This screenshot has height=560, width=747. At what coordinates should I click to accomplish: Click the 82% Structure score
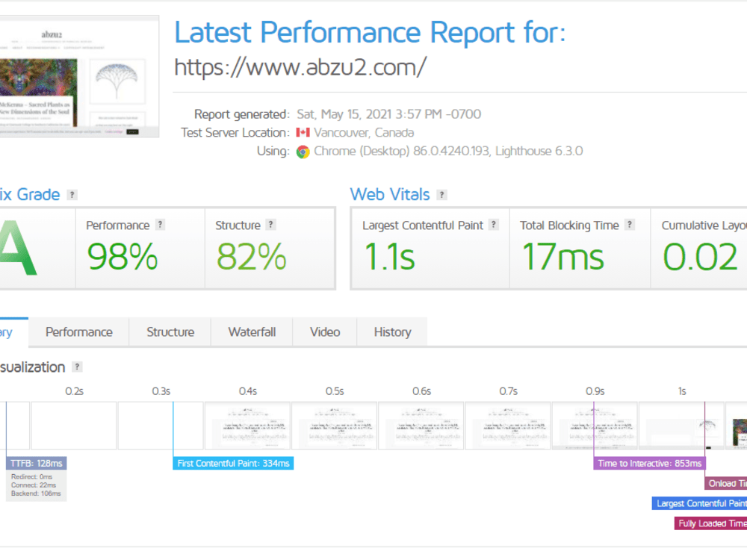click(251, 257)
